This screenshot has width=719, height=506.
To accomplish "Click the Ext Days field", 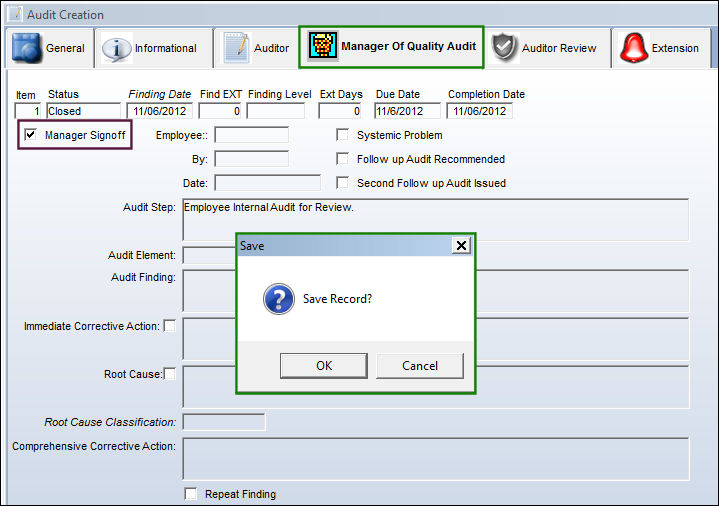I will click(x=340, y=111).
